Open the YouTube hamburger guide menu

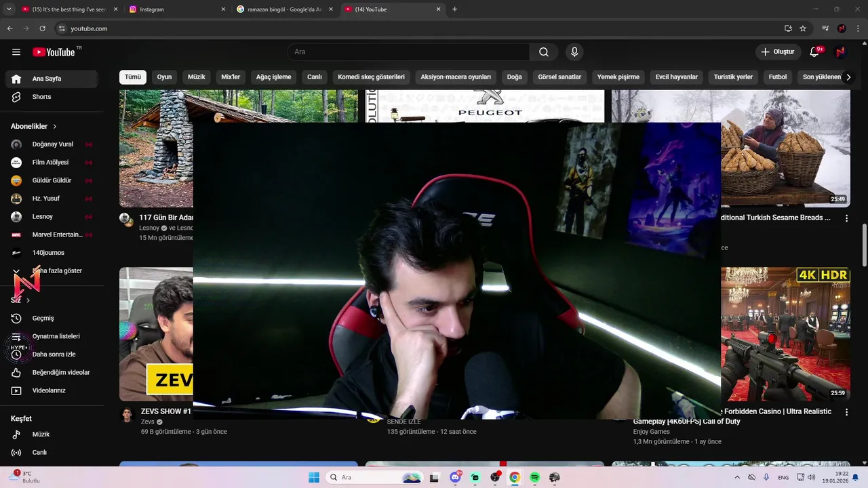(x=16, y=52)
